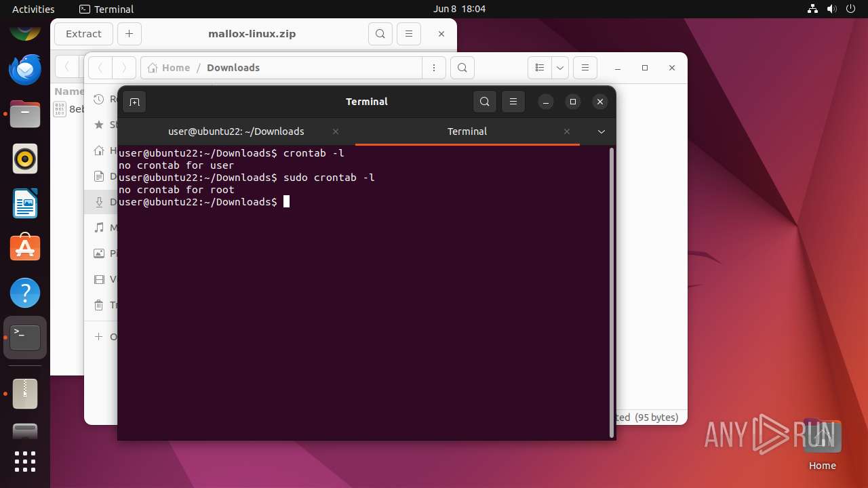Go forward in Files window
Viewport: 868px width, 488px height.
pos(123,68)
